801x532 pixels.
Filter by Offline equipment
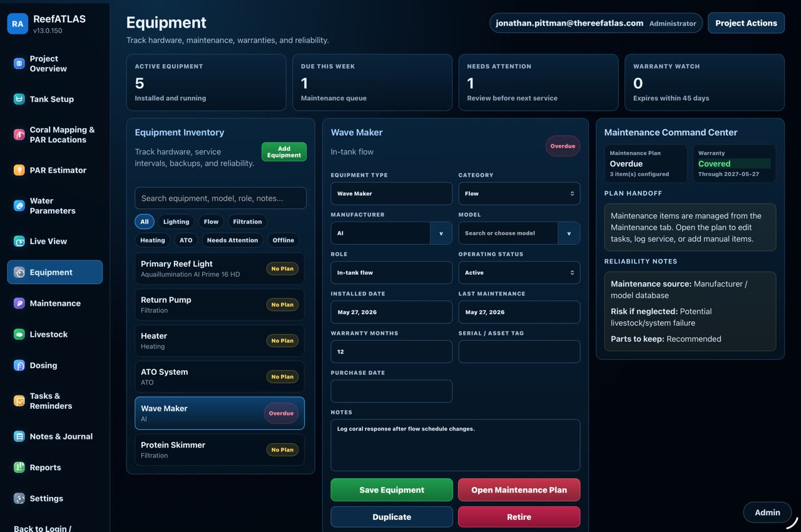point(283,240)
